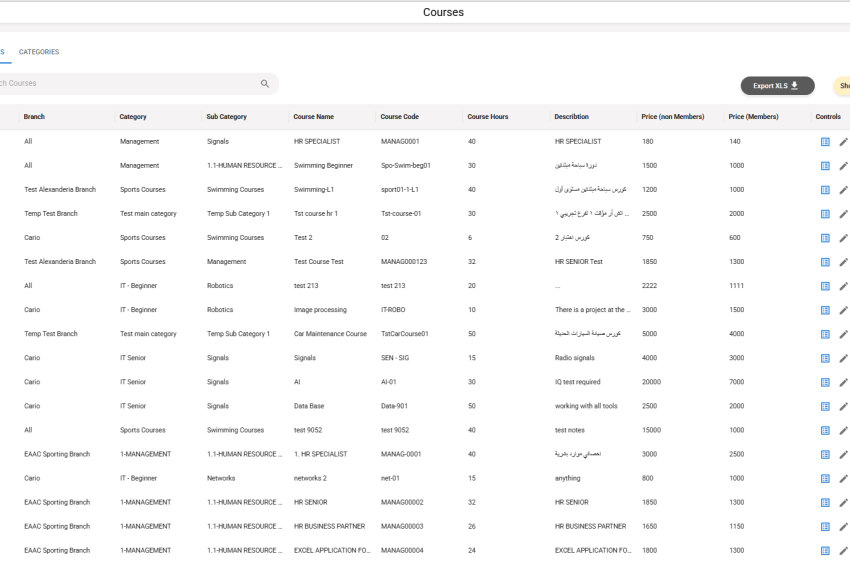The image size is (850, 565).
Task: Click the Export XLS button
Action: [777, 86]
